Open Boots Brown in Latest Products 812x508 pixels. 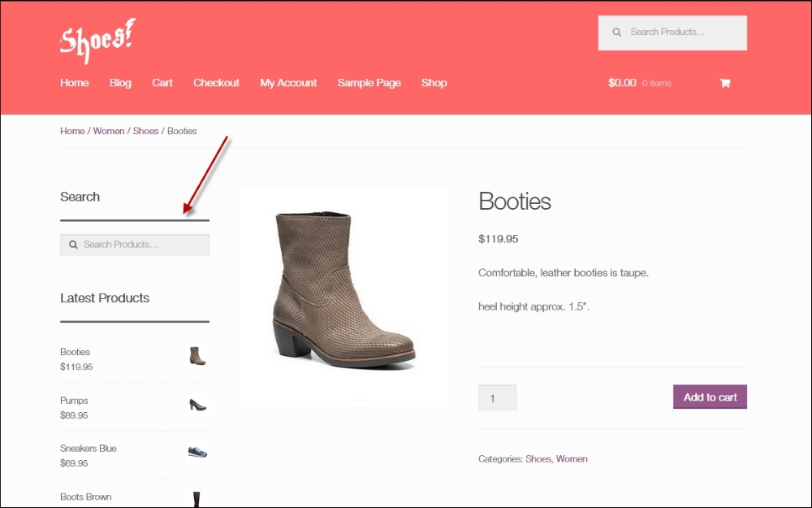(86, 497)
